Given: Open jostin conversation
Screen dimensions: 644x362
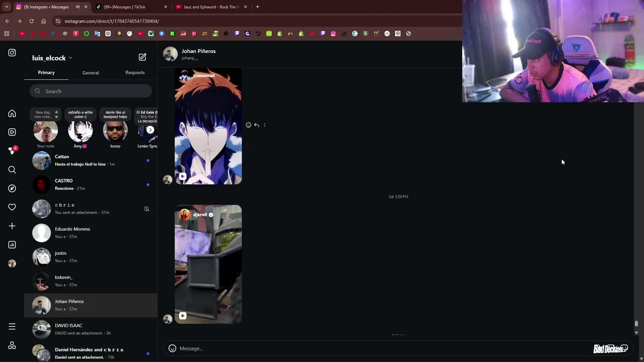Looking at the screenshot, I should 91,257.
